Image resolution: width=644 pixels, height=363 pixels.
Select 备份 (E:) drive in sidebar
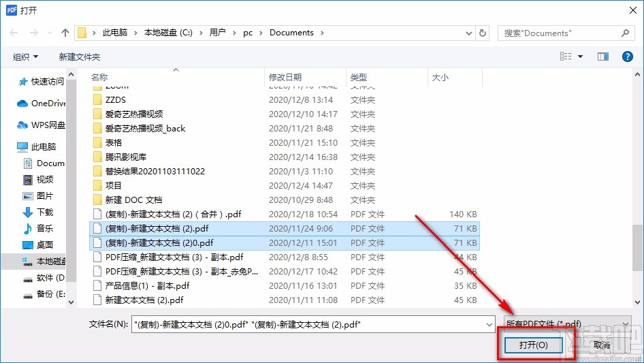pos(44,294)
